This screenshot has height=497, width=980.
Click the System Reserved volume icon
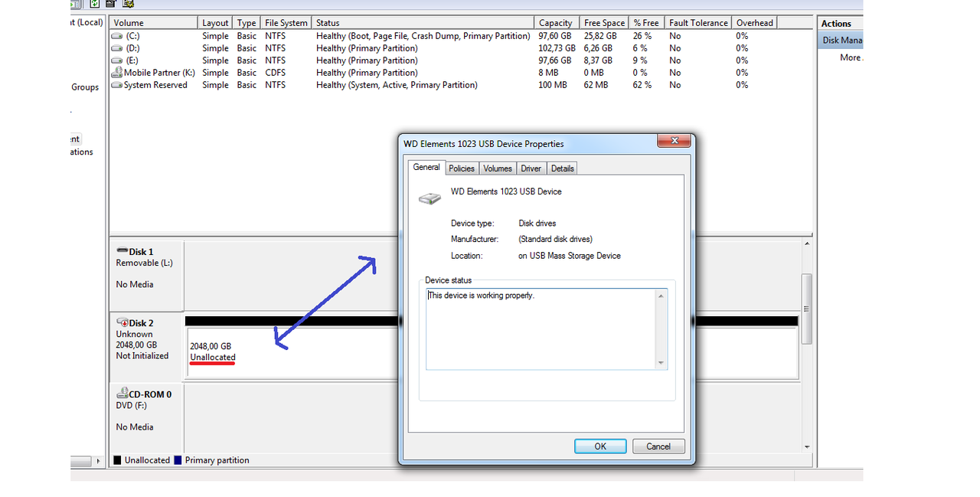[x=116, y=85]
